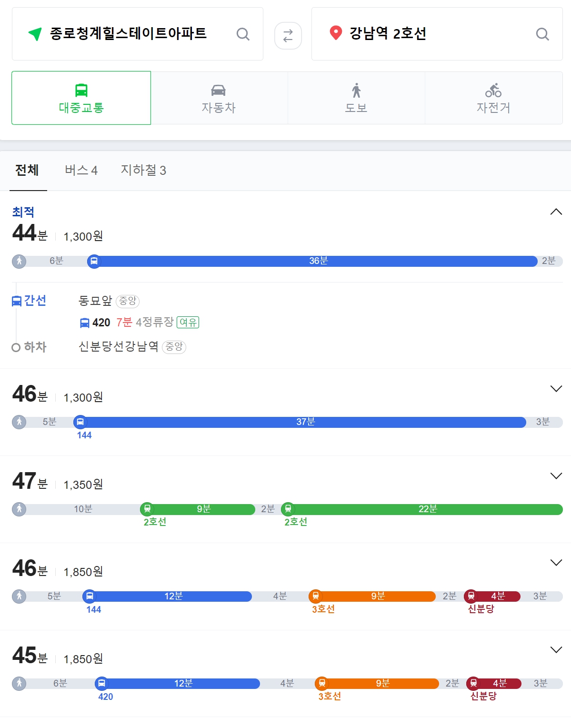Select the 대중교통 transit tab

[x=81, y=98]
